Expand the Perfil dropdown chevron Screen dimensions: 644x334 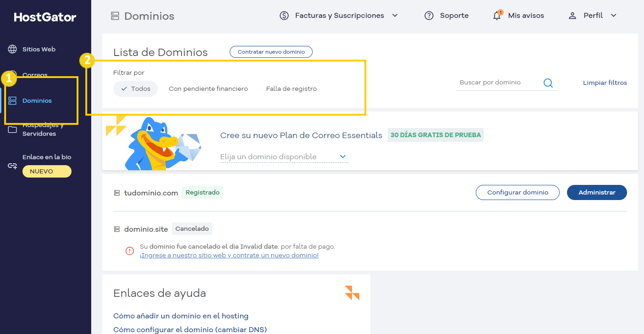(x=613, y=16)
